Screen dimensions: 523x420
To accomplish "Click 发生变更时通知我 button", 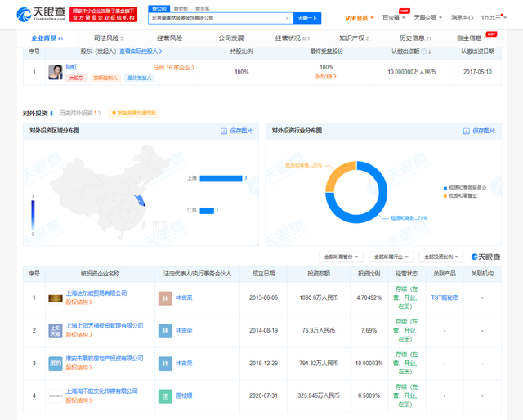I will click(133, 113).
